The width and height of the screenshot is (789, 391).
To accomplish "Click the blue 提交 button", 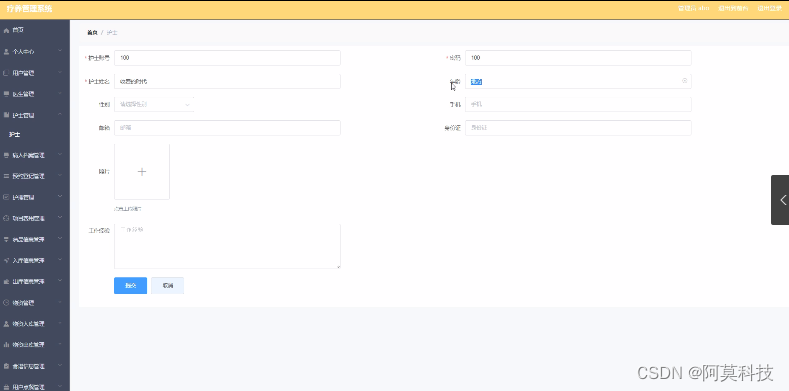I will click(130, 285).
